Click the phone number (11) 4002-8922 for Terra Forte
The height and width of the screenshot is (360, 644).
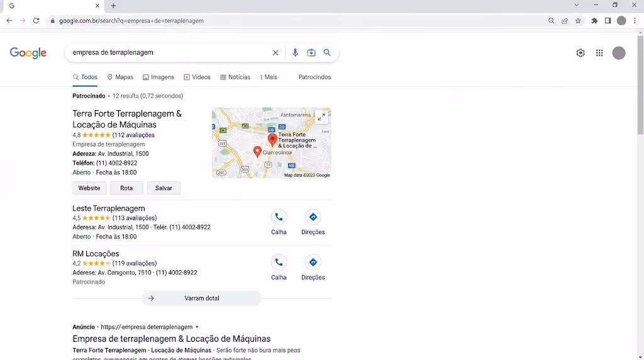pyautogui.click(x=116, y=163)
